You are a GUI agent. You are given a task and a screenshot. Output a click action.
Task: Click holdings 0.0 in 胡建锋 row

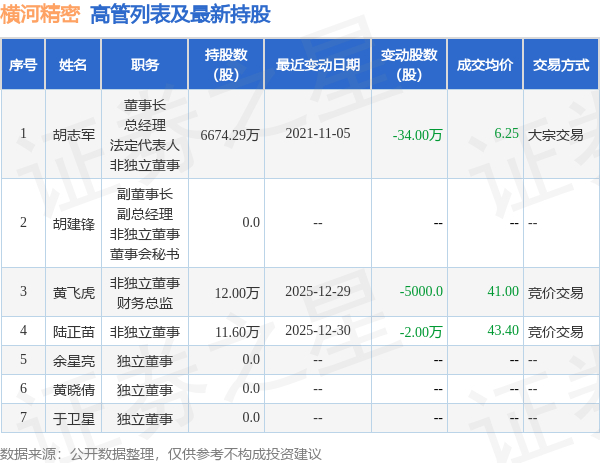click(251, 222)
